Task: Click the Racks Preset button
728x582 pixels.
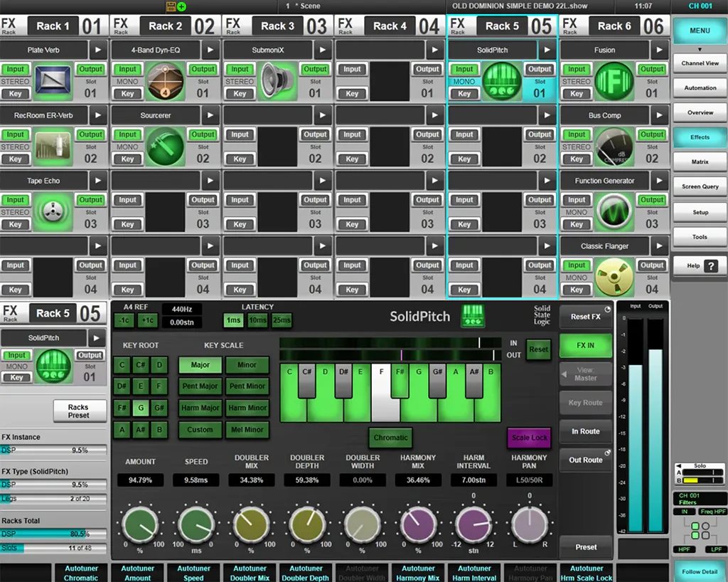Action: pos(79,411)
